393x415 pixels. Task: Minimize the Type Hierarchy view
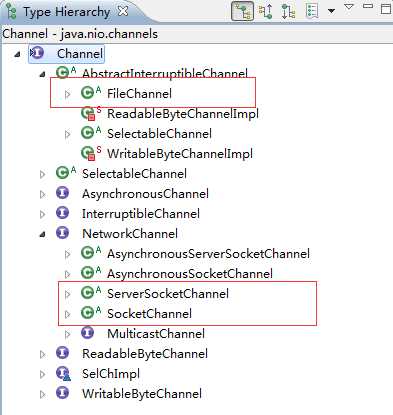368,6
